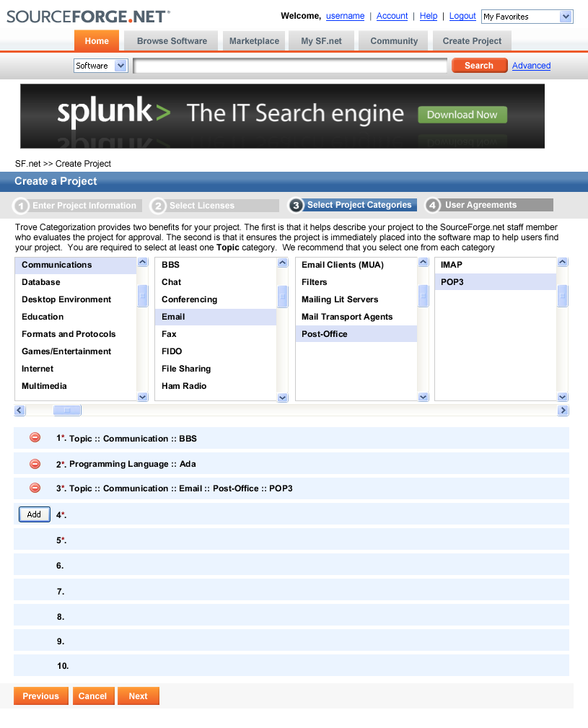Open the Advanced search link
The width and height of the screenshot is (588, 728).
tap(532, 66)
